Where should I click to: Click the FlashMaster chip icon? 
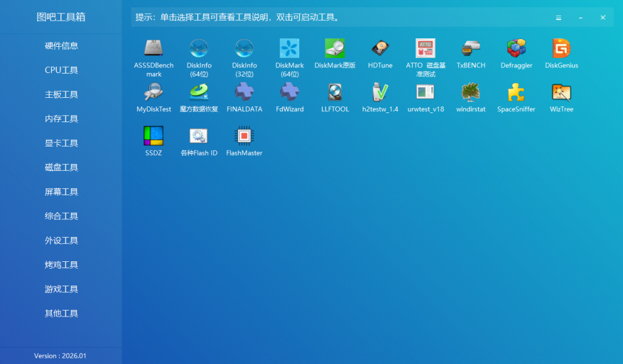pyautogui.click(x=244, y=136)
